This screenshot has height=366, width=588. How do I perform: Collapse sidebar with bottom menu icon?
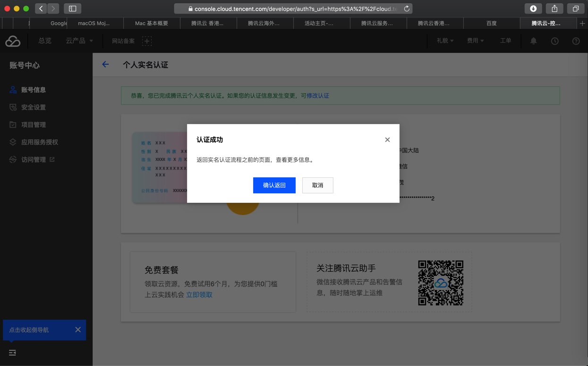(12, 353)
